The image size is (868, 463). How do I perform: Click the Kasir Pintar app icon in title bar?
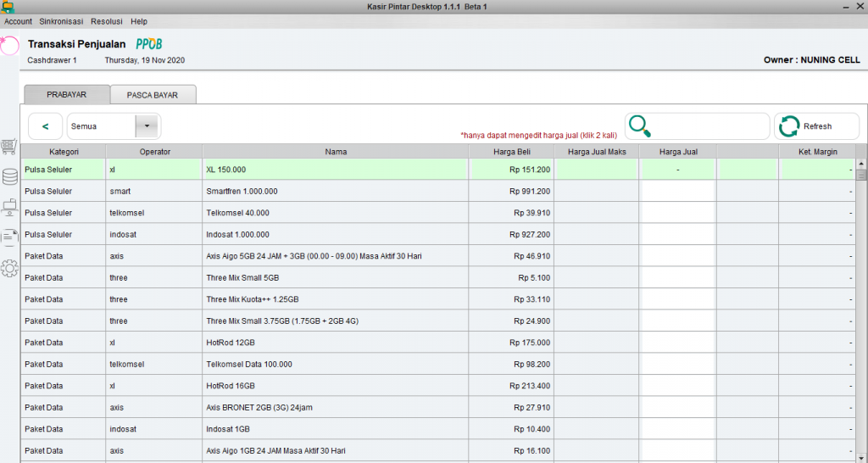click(x=7, y=7)
